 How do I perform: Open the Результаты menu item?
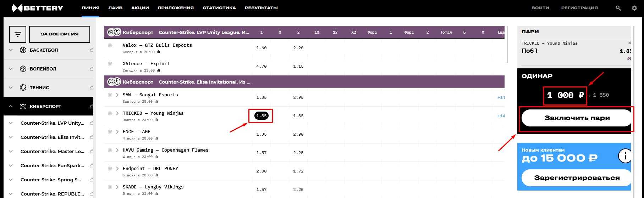(261, 8)
